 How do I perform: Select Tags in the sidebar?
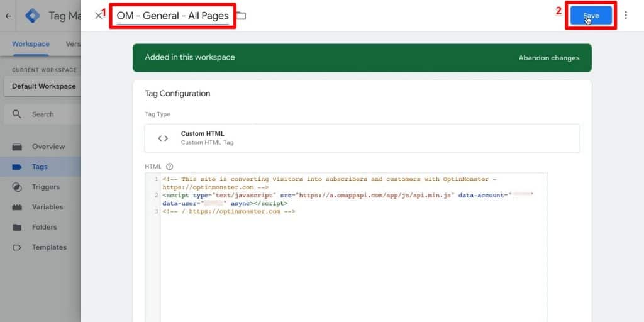tap(40, 167)
